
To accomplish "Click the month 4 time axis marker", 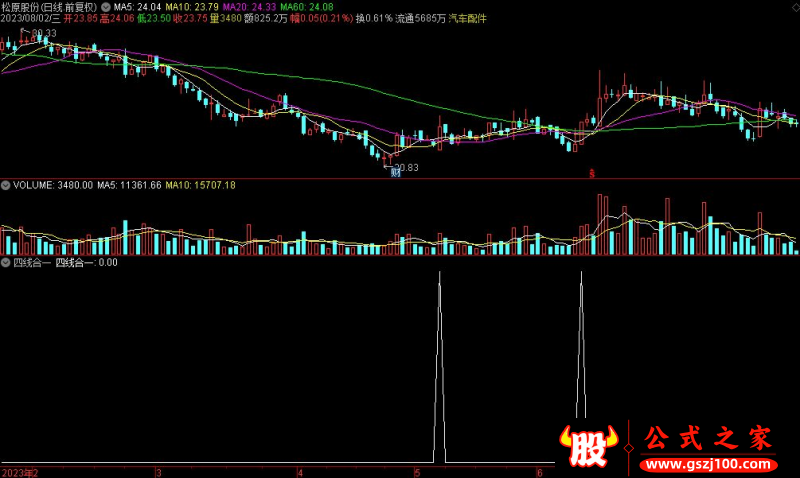I will click(301, 473).
